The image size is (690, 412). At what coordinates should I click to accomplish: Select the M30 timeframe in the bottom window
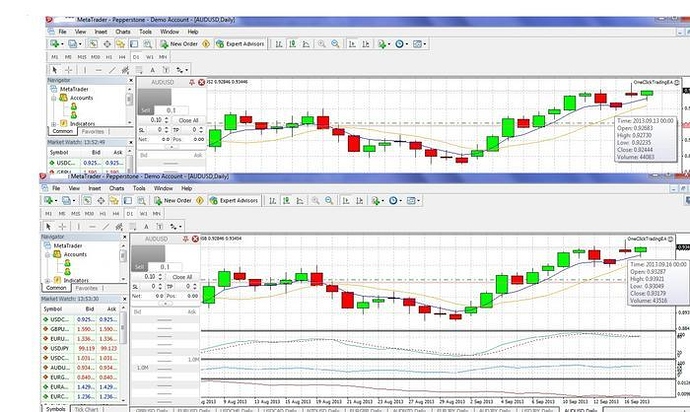click(89, 213)
